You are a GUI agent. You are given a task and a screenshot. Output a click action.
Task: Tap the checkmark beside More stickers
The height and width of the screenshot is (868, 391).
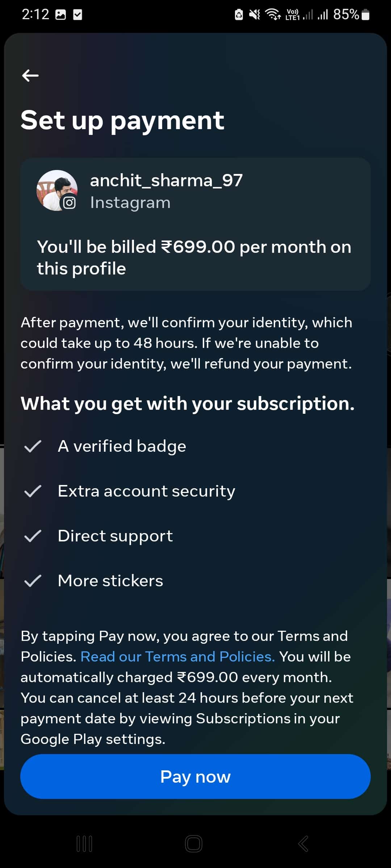[34, 580]
